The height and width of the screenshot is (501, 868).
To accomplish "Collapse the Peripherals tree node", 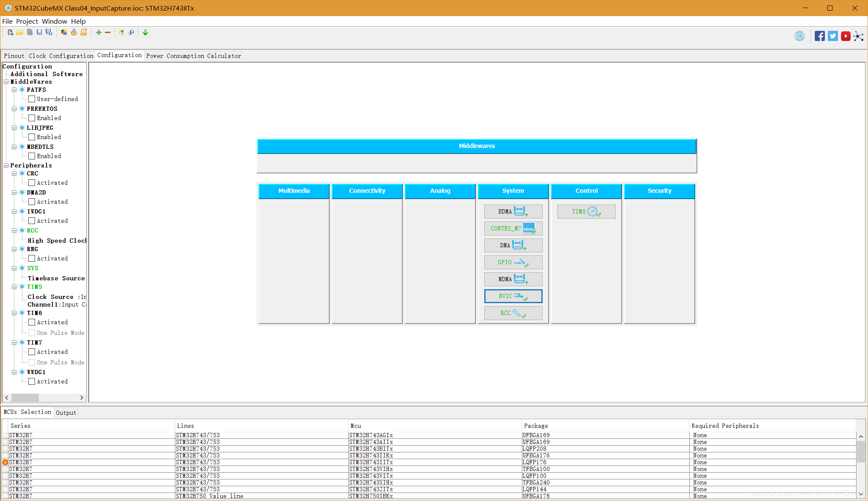I will [x=6, y=165].
